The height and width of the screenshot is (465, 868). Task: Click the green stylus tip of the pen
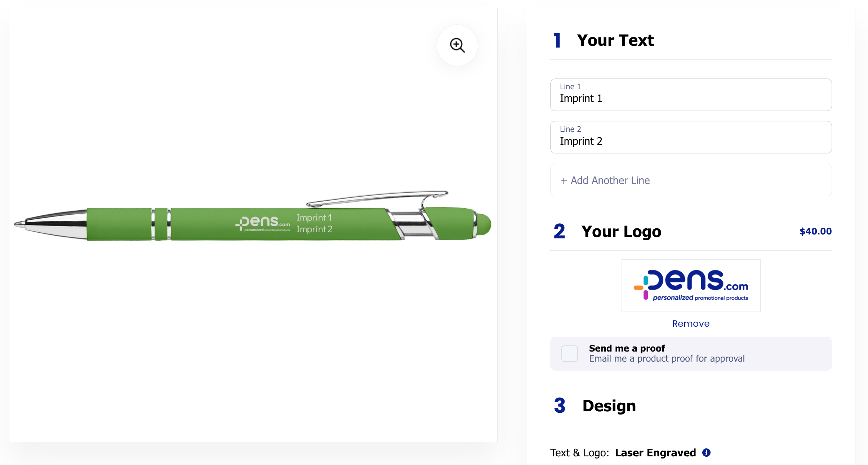point(484,224)
